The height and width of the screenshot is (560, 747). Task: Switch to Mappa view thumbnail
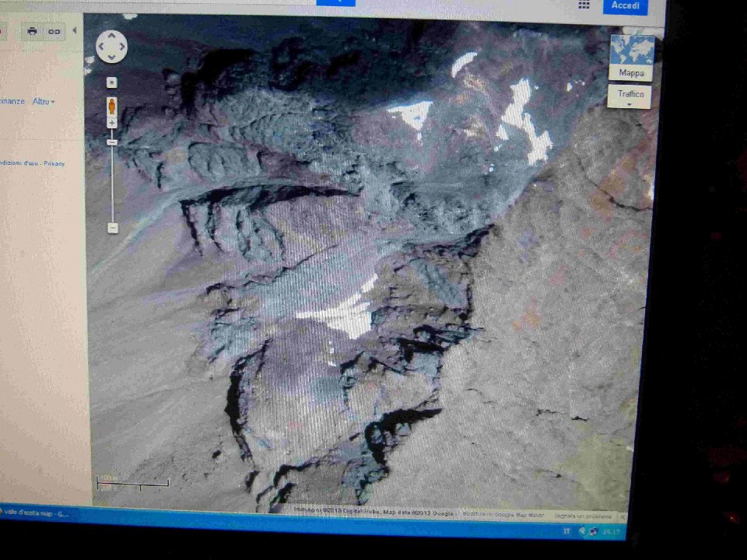[x=632, y=58]
